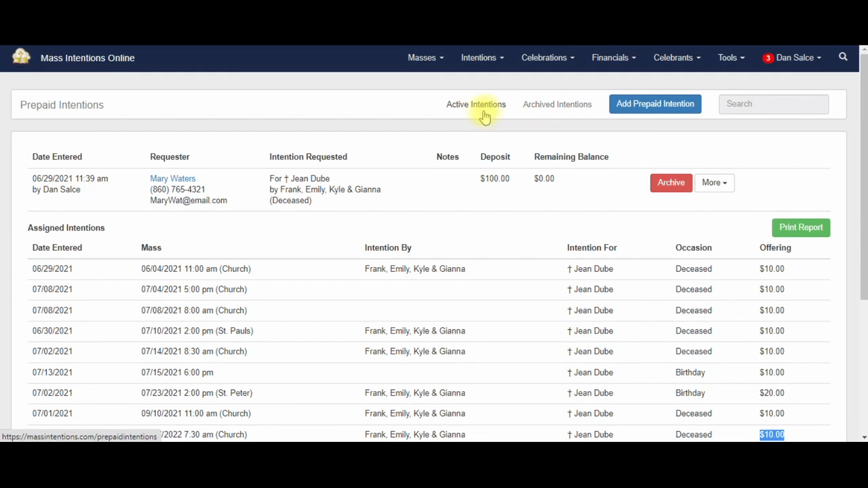Click the 07/14/2021 8:30 am (Church) mass

pyautogui.click(x=194, y=351)
